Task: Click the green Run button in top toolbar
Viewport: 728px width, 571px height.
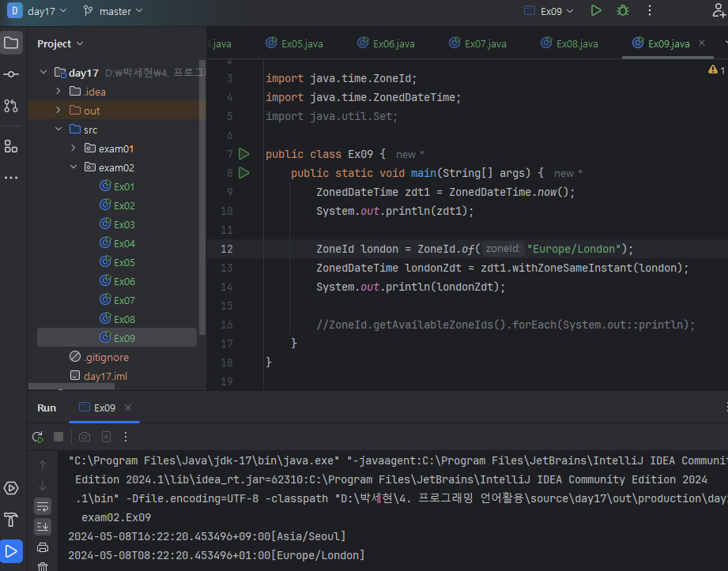Action: [596, 10]
